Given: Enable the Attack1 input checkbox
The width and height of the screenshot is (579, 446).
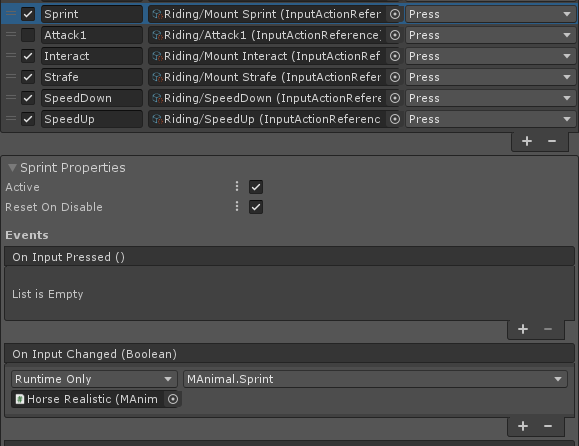Looking at the screenshot, I should 28,35.
